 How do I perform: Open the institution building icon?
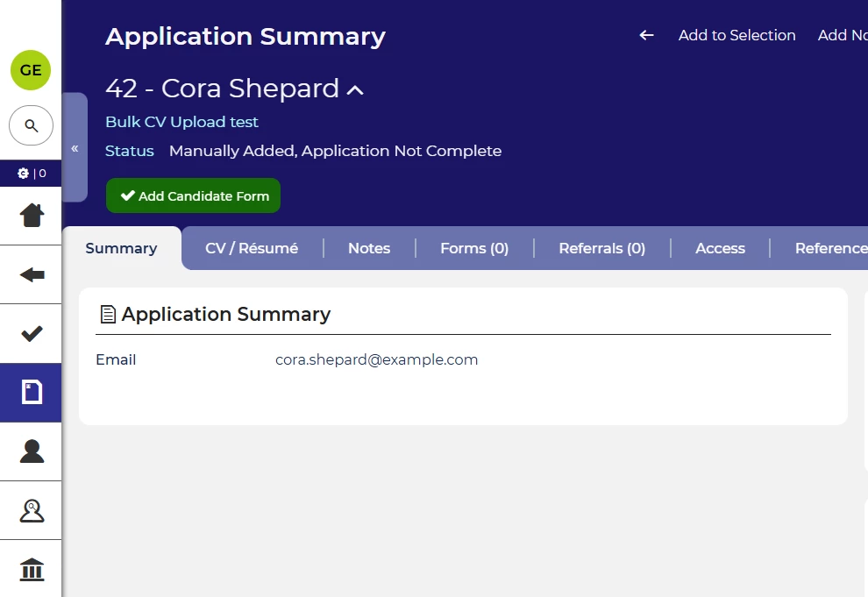32,570
